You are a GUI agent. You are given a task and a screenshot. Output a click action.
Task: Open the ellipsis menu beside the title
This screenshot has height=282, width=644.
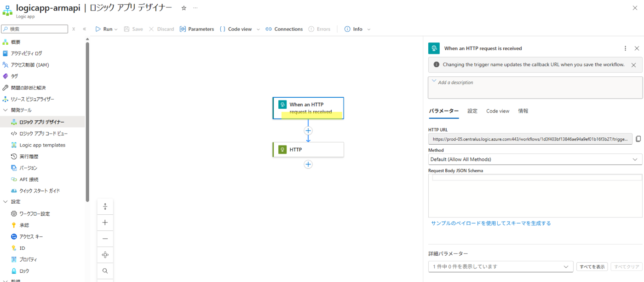(x=195, y=8)
